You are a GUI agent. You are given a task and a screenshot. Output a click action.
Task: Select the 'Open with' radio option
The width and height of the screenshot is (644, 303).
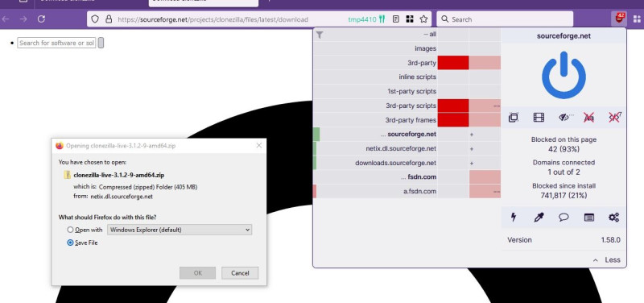(70, 230)
